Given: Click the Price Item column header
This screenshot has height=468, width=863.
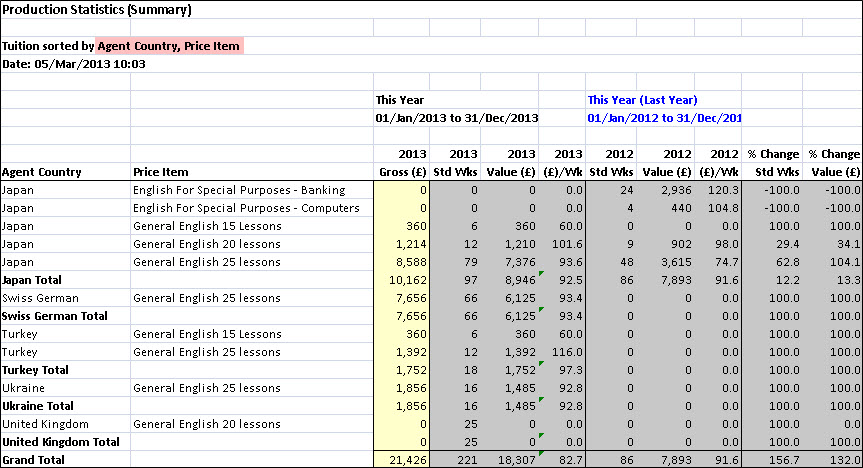Looking at the screenshot, I should click(160, 172).
